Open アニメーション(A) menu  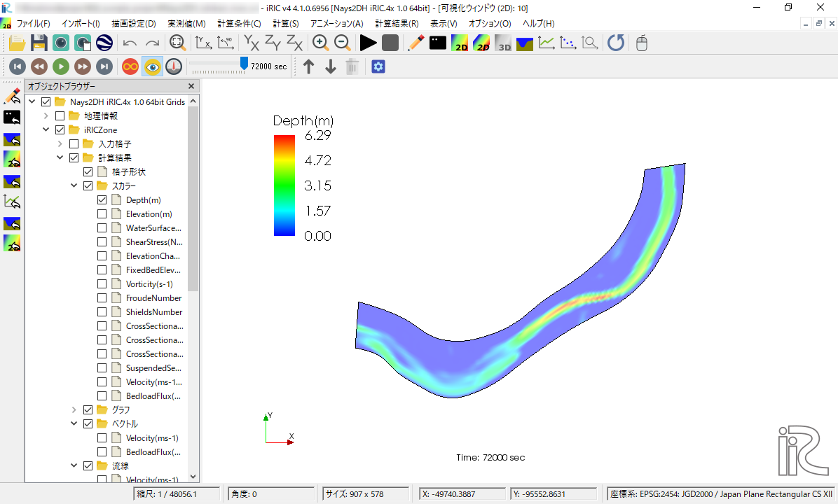337,24
